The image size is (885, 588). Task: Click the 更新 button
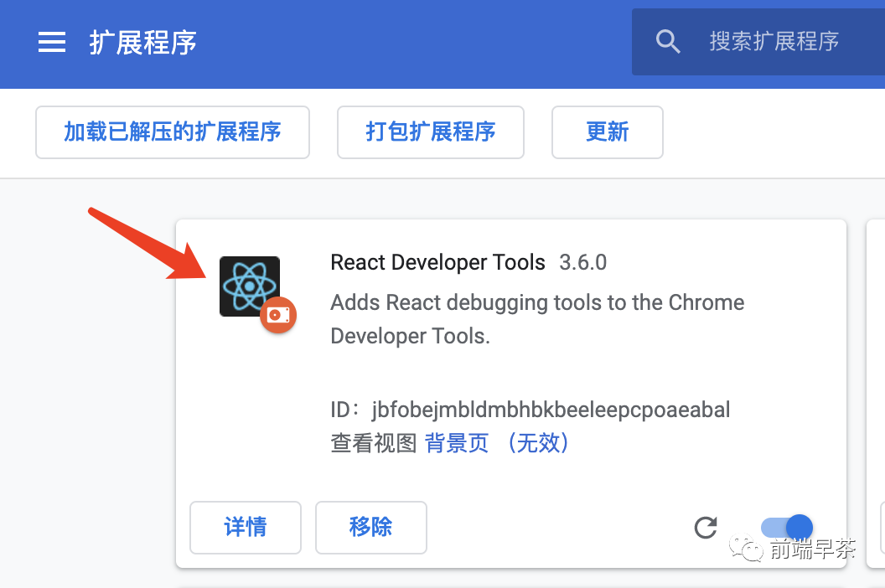pos(608,132)
